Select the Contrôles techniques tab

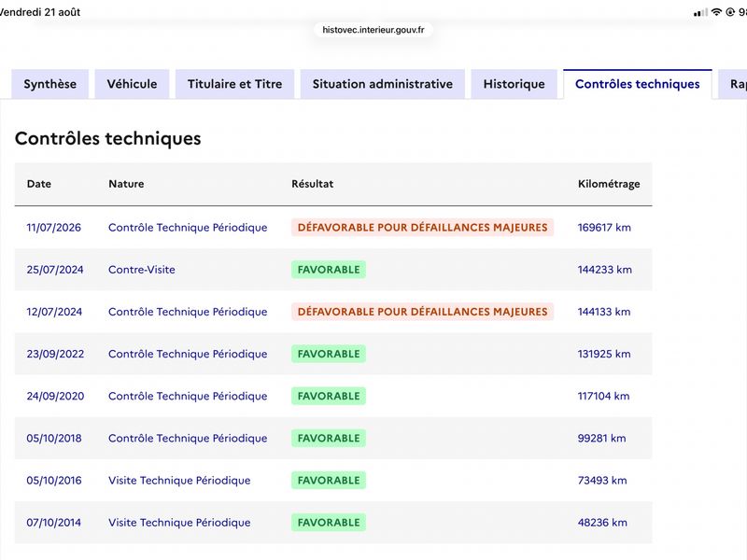click(x=638, y=84)
